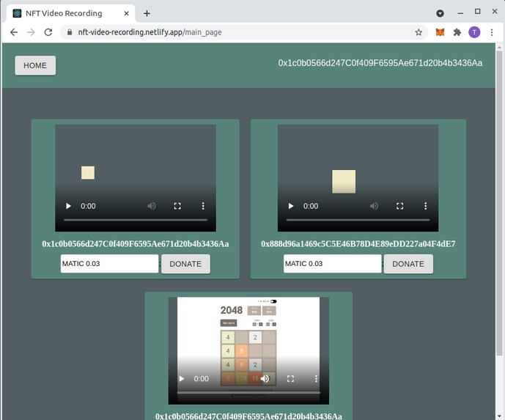Open the extensions puzzle icon
The image size is (505, 420).
tap(457, 32)
